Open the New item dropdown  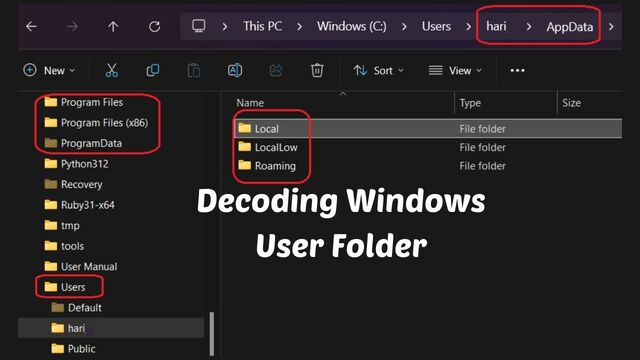point(49,70)
